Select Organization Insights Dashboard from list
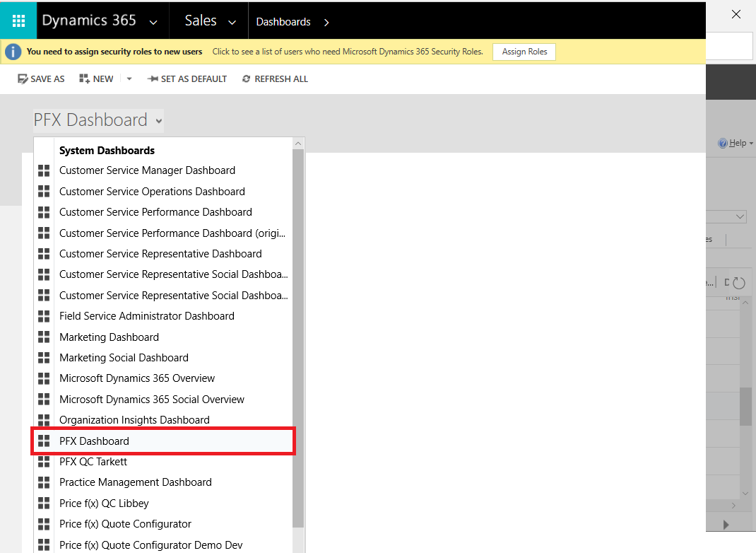The width and height of the screenshot is (756, 553). pos(134,420)
